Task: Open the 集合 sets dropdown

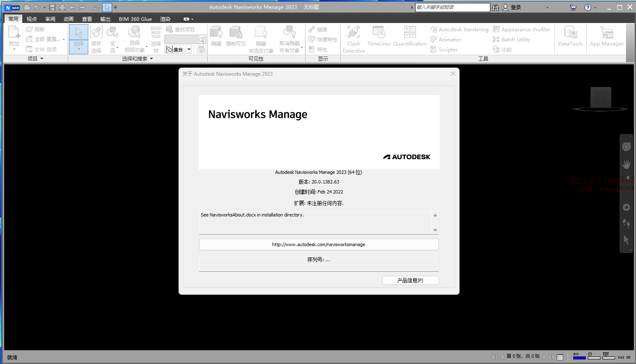Action: pyautogui.click(x=179, y=50)
